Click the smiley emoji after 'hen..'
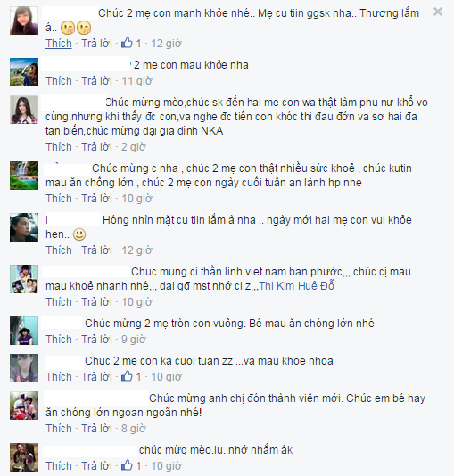Screen dimensions: 454x476 pos(79,234)
